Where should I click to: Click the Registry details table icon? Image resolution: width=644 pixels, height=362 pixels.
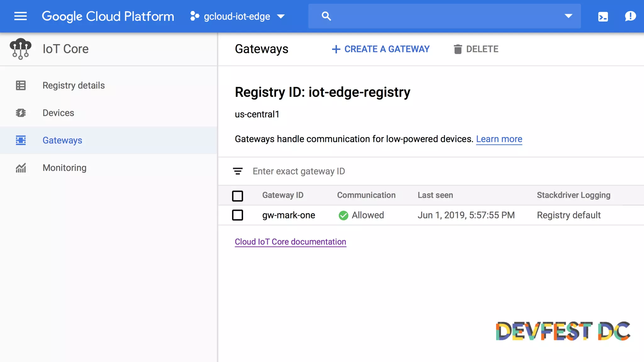pyautogui.click(x=21, y=85)
